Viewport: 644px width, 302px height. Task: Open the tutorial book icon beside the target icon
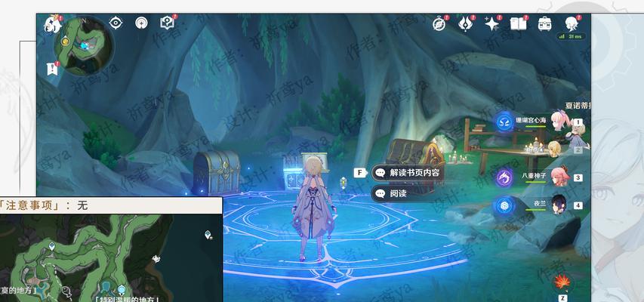tap(167, 23)
